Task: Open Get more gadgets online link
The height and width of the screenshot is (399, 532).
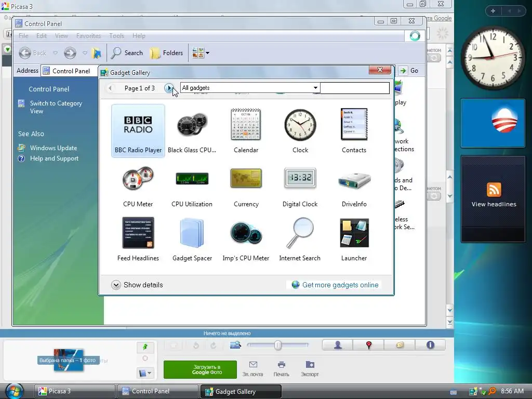Action: click(x=335, y=285)
